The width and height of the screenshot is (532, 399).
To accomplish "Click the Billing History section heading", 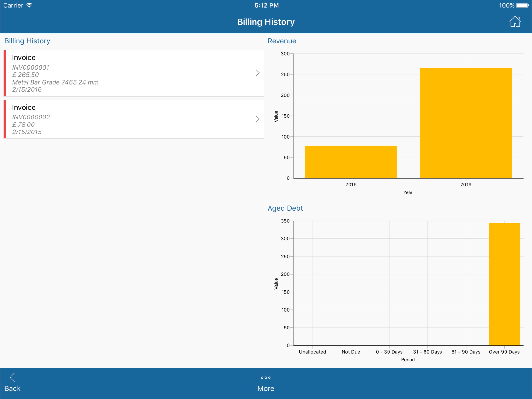I will [x=27, y=41].
